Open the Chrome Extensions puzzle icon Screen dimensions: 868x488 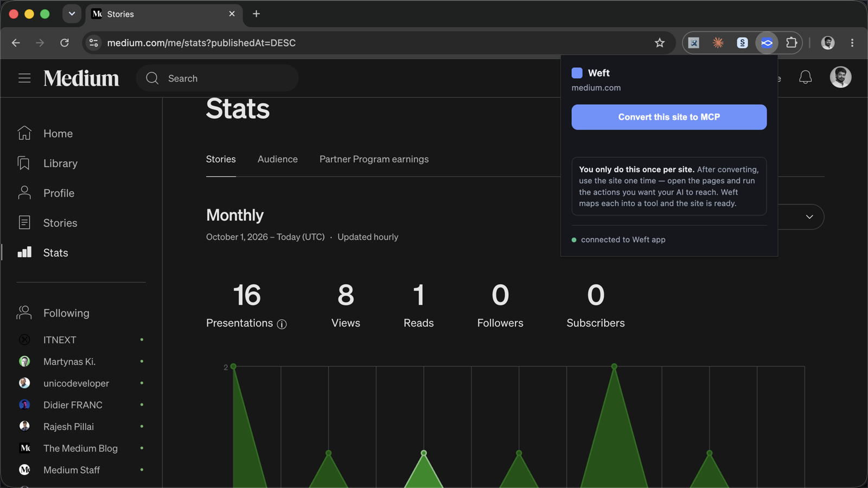pyautogui.click(x=792, y=43)
